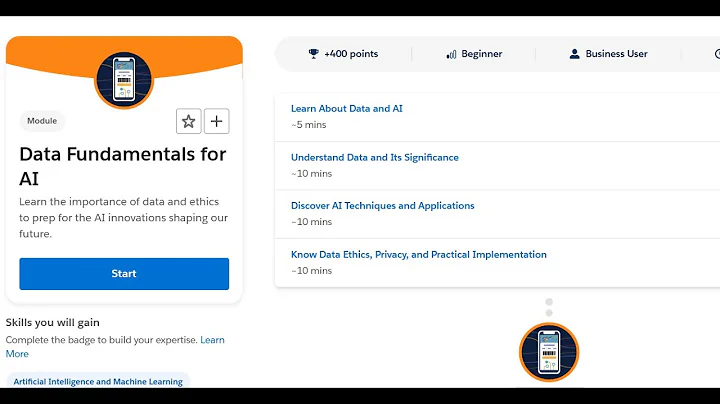This screenshot has width=720, height=404.
Task: Click the Business User person icon
Action: tap(574, 54)
